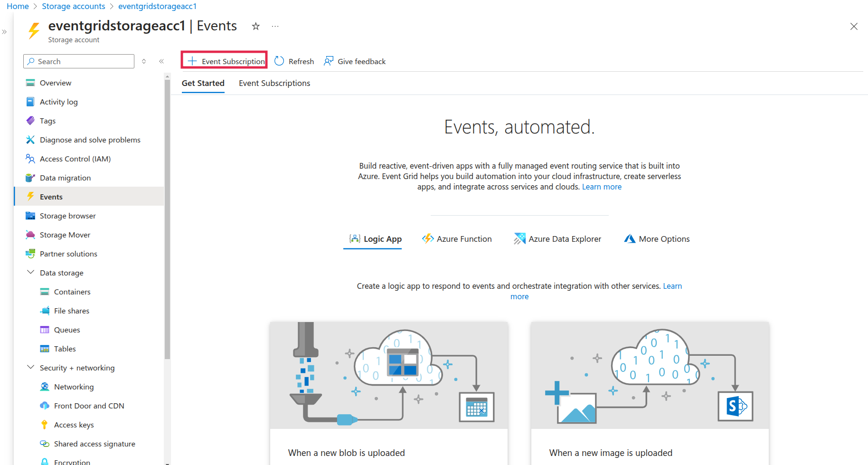Click Learn more link after Event Grid description
868x465 pixels.
602,187
